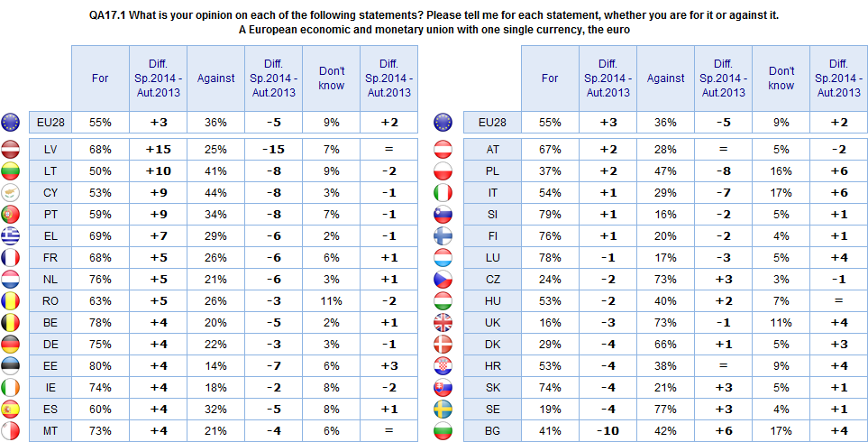Click the Sweden flag icon
Viewport: 868px width, 442px height.
tap(443, 409)
